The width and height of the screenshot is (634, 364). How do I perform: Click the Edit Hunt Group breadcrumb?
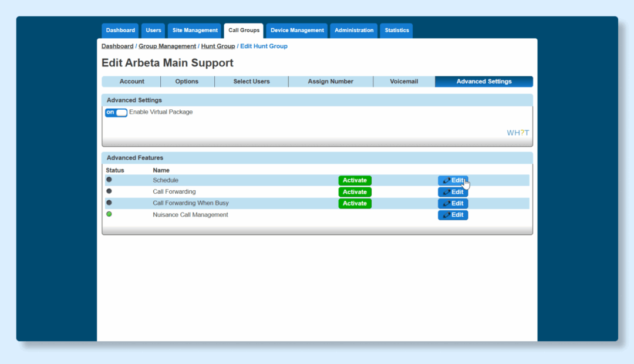pyautogui.click(x=264, y=46)
